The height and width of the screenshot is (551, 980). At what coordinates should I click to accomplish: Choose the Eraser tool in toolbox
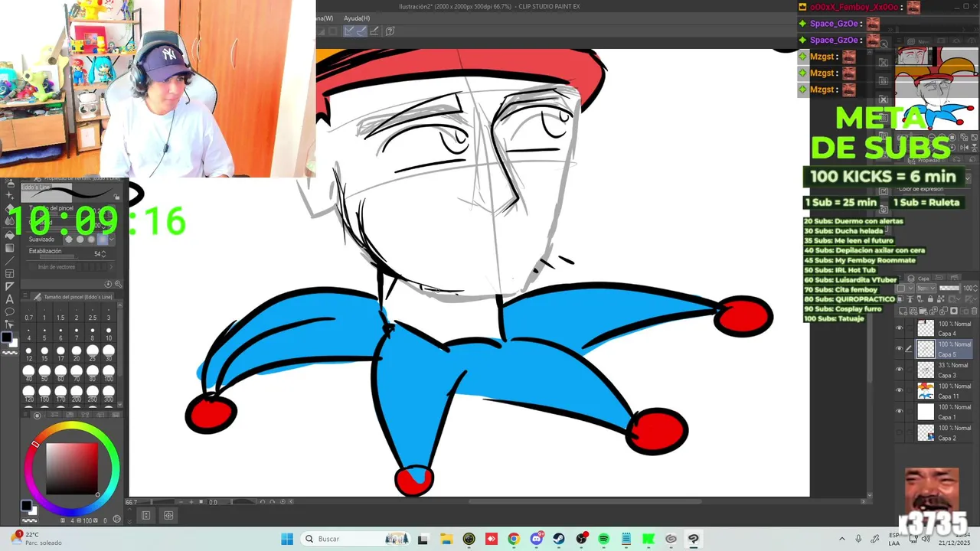pos(9,207)
